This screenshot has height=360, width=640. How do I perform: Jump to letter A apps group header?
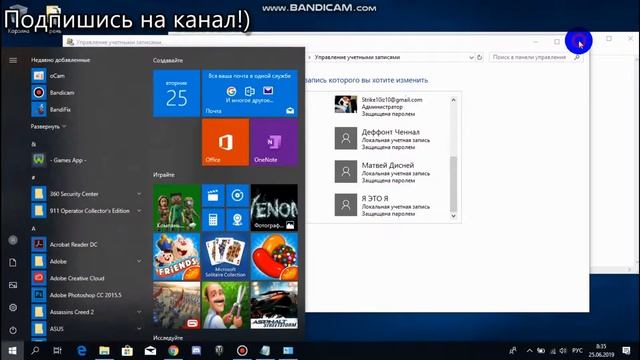[33, 229]
